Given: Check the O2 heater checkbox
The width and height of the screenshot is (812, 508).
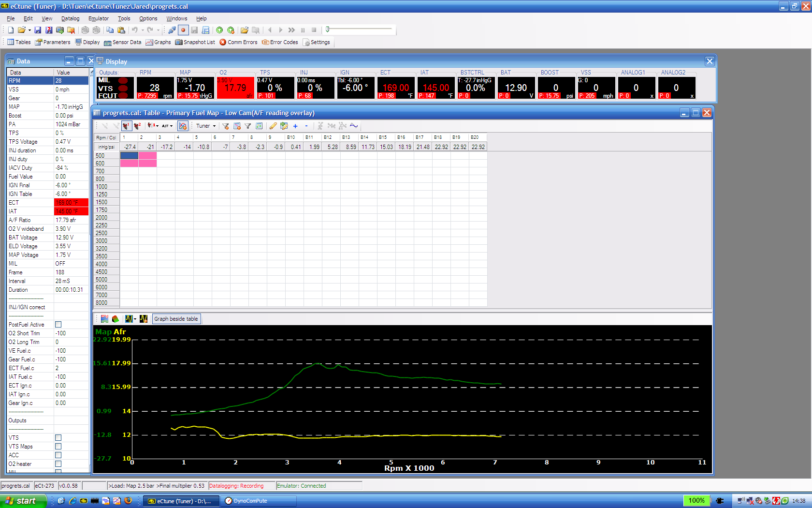Looking at the screenshot, I should pyautogui.click(x=58, y=464).
